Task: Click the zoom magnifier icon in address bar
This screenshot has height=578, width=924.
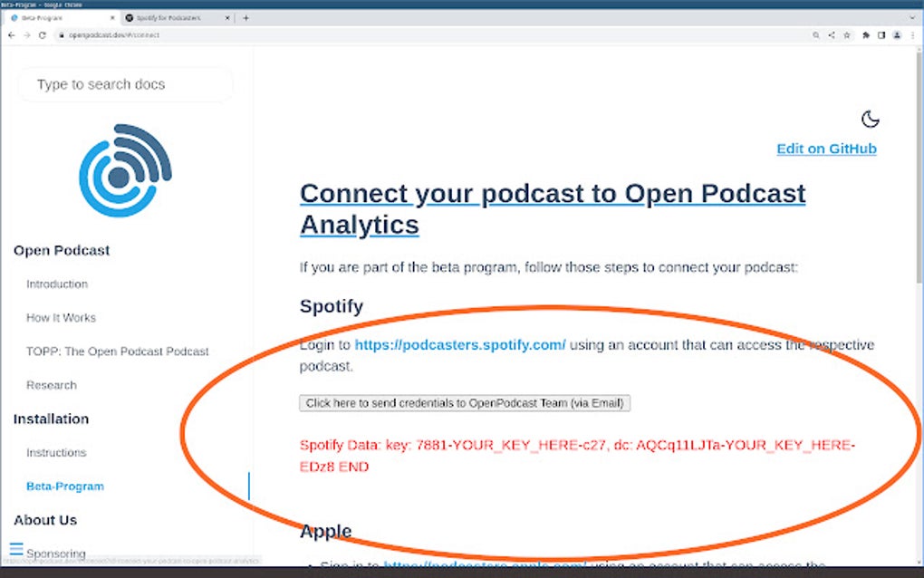Action: [x=815, y=35]
